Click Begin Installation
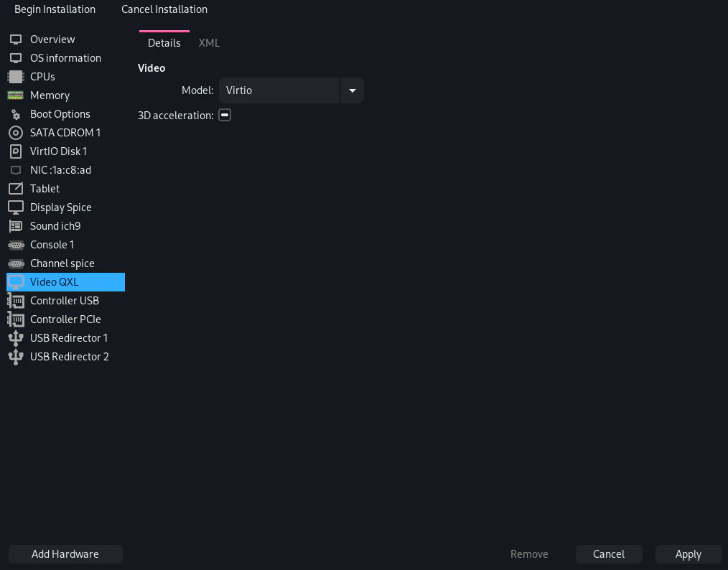 click(55, 9)
